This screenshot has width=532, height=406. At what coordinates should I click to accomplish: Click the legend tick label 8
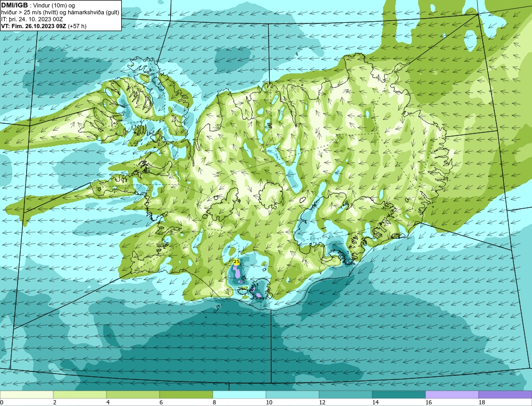[x=214, y=403]
